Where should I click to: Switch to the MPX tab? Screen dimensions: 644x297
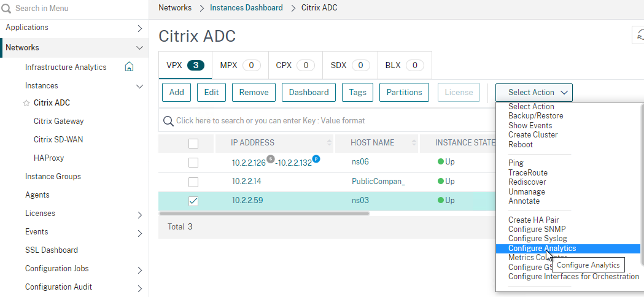[x=240, y=65]
